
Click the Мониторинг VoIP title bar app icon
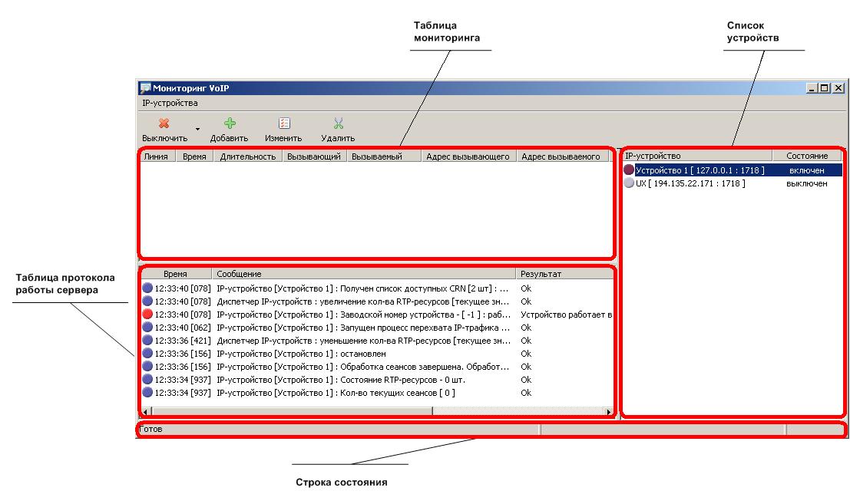pos(145,87)
